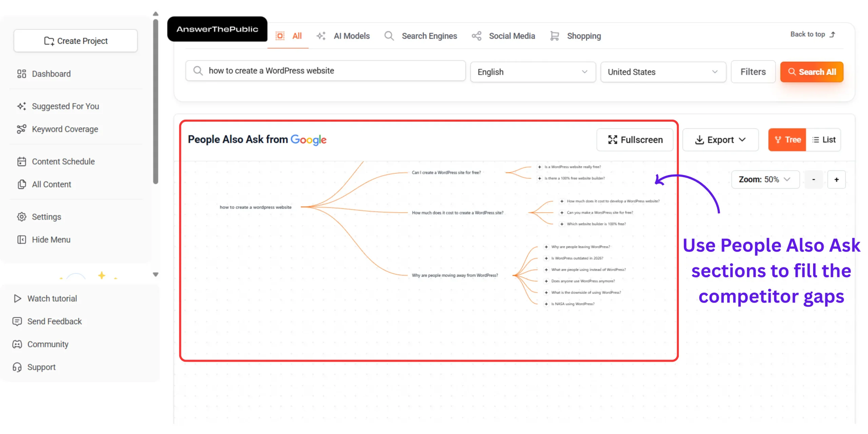Open the Dashboard icon in sidebar
Screen dimensions: 868x434
pos(22,74)
